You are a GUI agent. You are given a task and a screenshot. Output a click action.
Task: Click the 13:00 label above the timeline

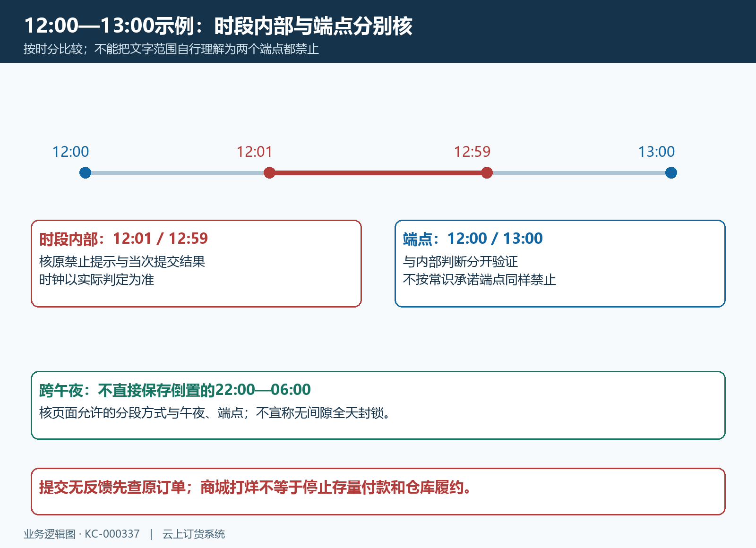[x=656, y=152]
